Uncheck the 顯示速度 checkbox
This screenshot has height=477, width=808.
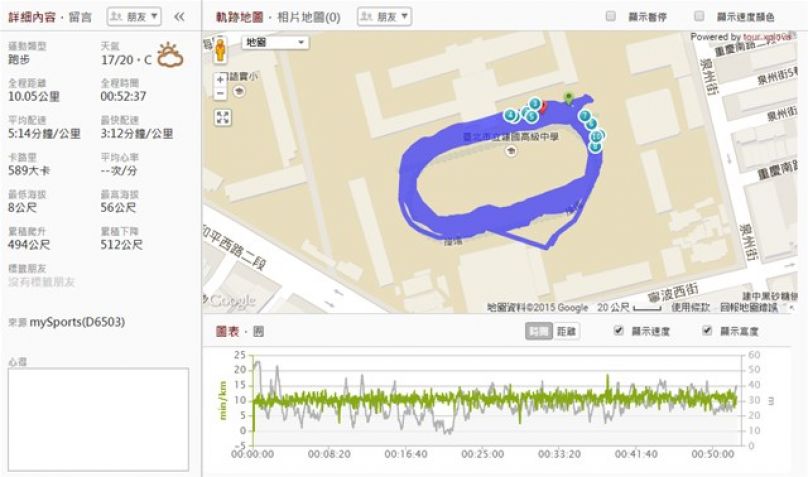point(618,330)
